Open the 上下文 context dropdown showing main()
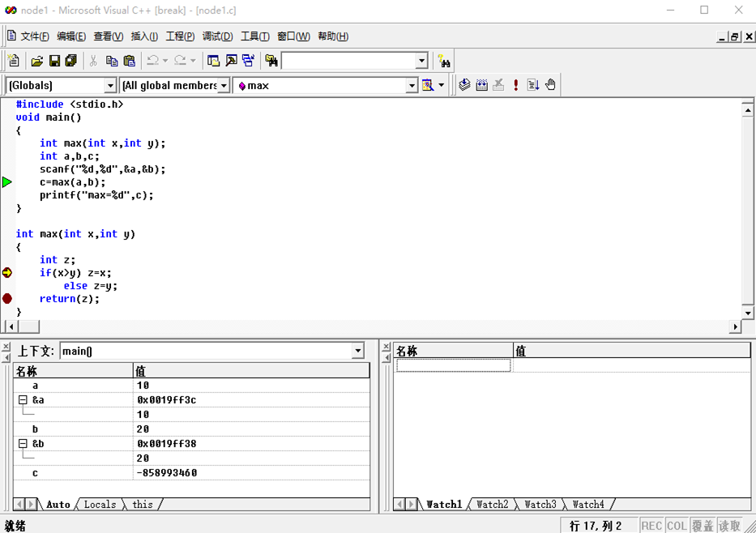This screenshot has width=756, height=533. click(358, 351)
